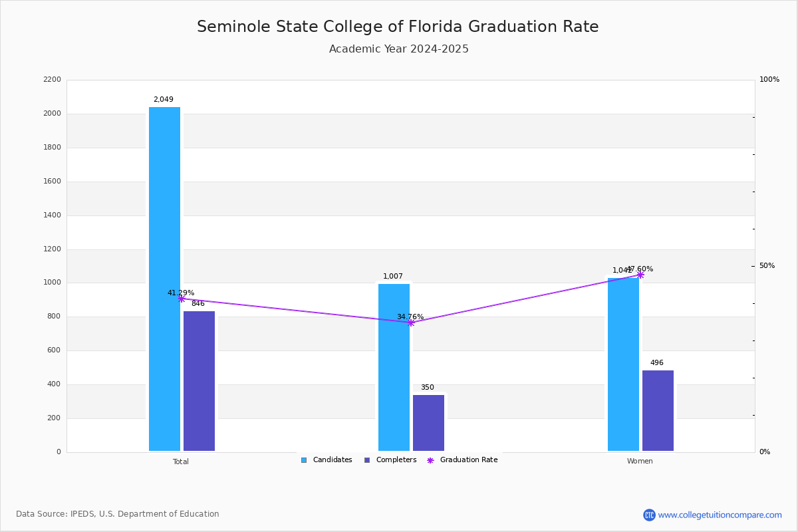The image size is (798, 532).
Task: Select the Total candidates bar labeled 2,049
Action: (x=164, y=279)
